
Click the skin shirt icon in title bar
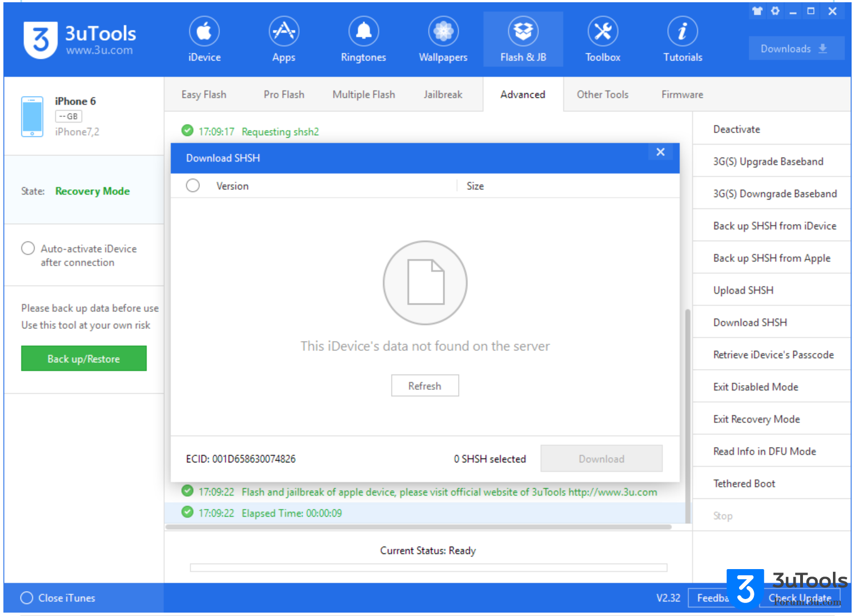[757, 11]
